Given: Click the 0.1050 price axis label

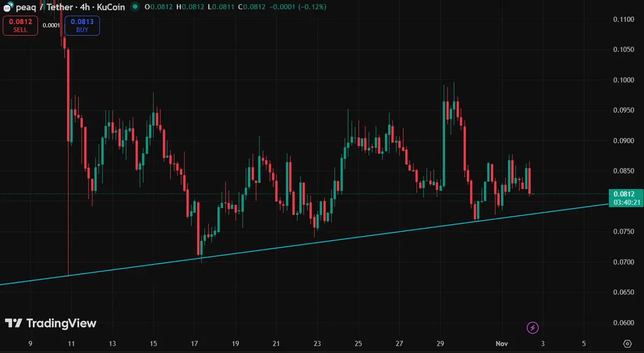Looking at the screenshot, I should pyautogui.click(x=624, y=49).
